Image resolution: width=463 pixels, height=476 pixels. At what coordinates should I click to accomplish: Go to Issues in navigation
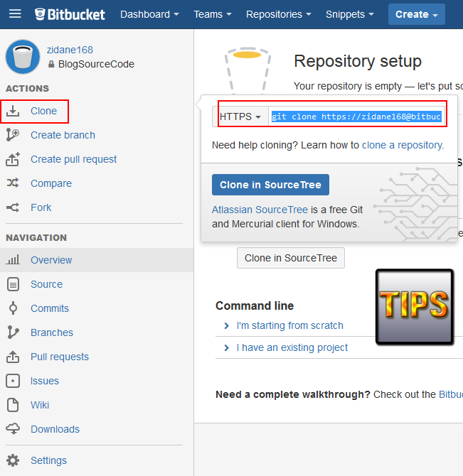coord(45,381)
